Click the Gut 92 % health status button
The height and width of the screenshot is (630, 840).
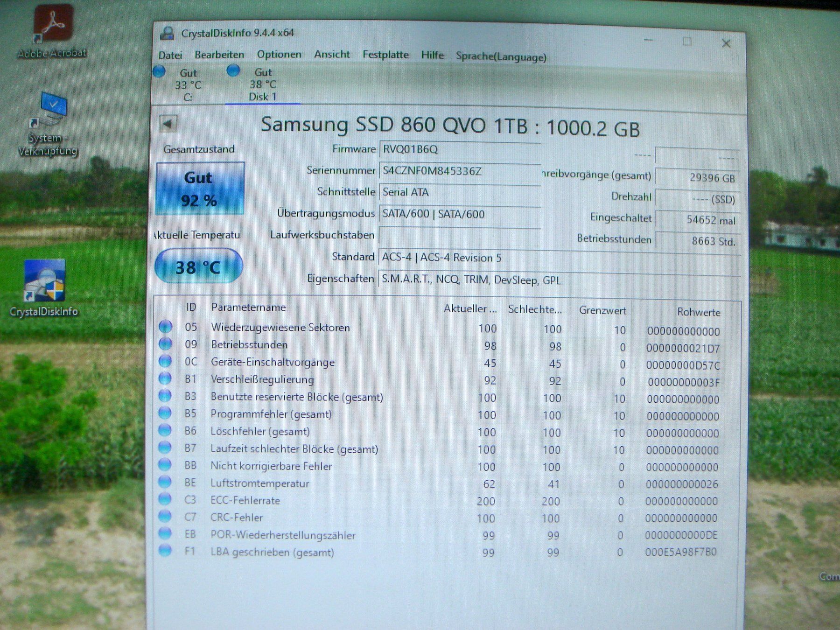click(x=200, y=189)
